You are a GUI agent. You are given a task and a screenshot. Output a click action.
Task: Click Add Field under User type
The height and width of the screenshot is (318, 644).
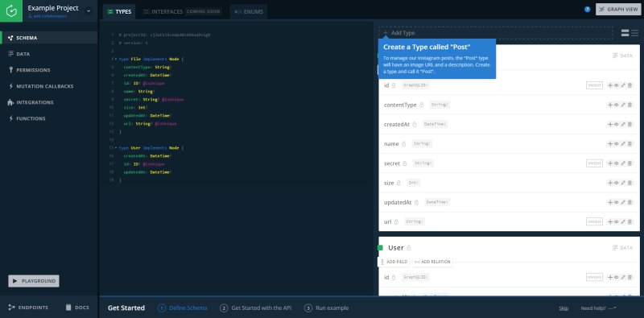(x=394, y=262)
